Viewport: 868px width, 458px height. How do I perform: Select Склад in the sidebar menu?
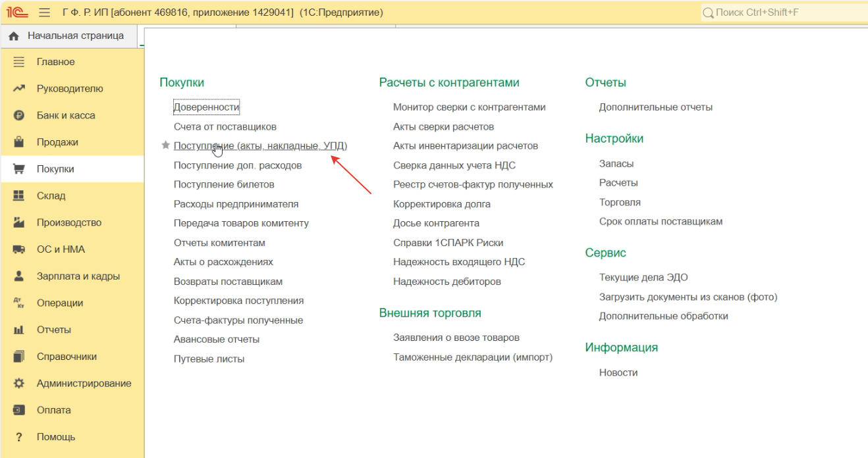pos(51,196)
